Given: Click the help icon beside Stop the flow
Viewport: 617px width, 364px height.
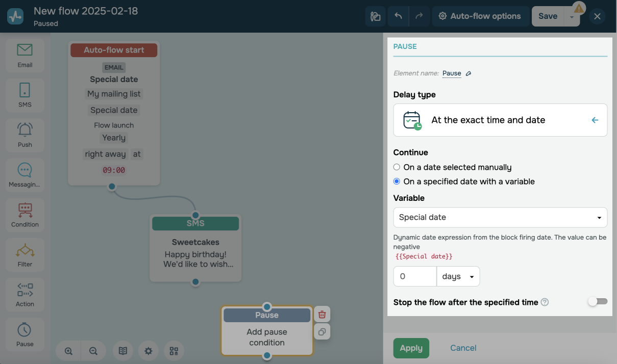Looking at the screenshot, I should click(545, 302).
